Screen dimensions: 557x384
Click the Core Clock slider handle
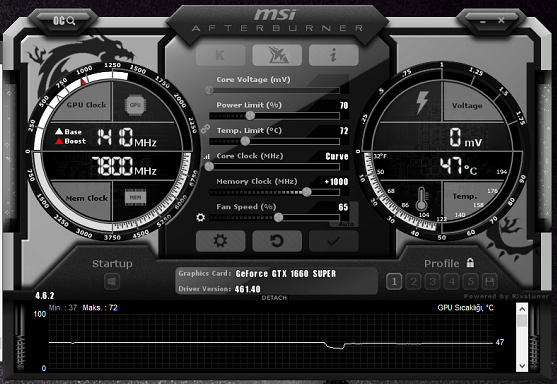(209, 166)
